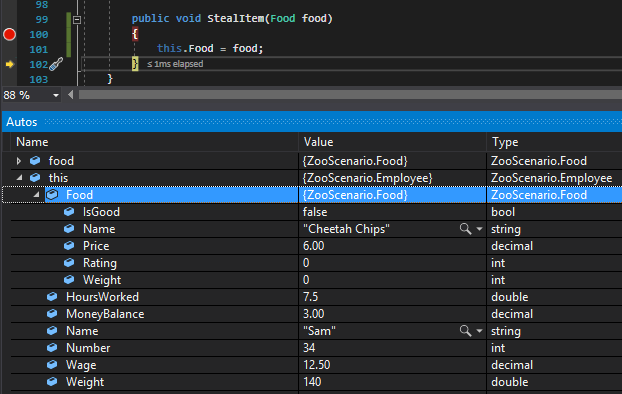Select the IsGood row name
622x394 pixels.
pos(101,212)
